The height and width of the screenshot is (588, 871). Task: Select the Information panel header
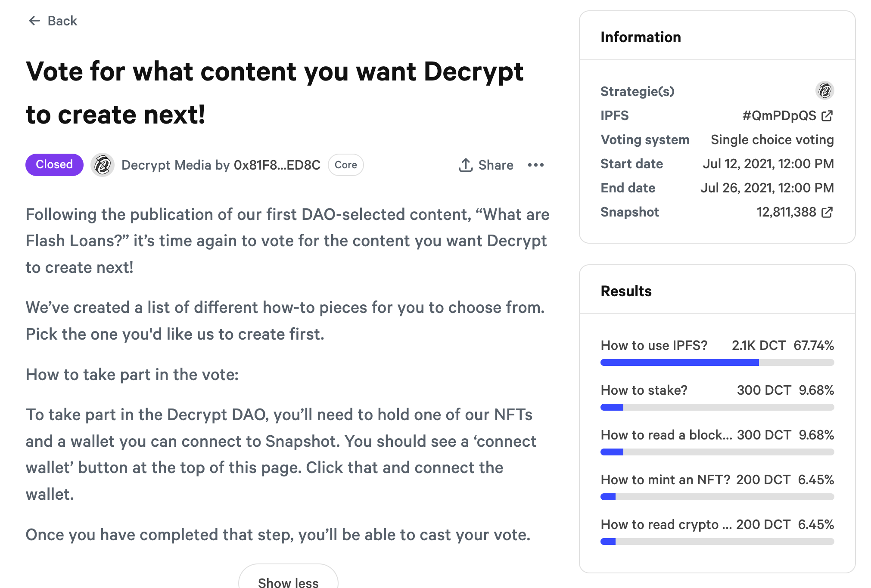(x=641, y=37)
